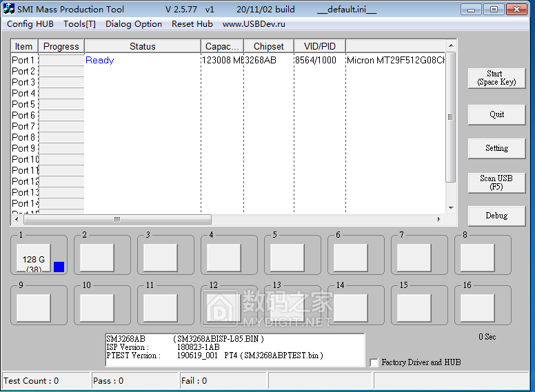The image size is (535, 392).
Task: Select empty port slot 2
Action: [97, 258]
